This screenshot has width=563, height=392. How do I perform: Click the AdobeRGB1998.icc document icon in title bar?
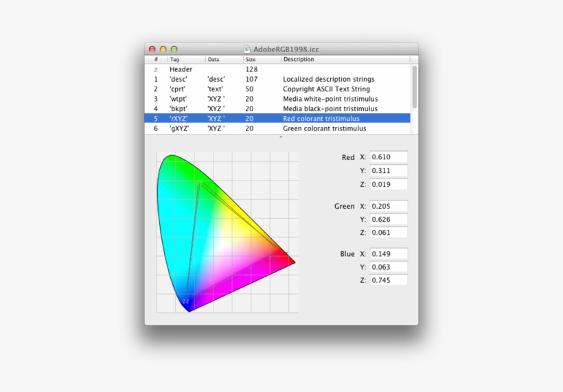(246, 49)
